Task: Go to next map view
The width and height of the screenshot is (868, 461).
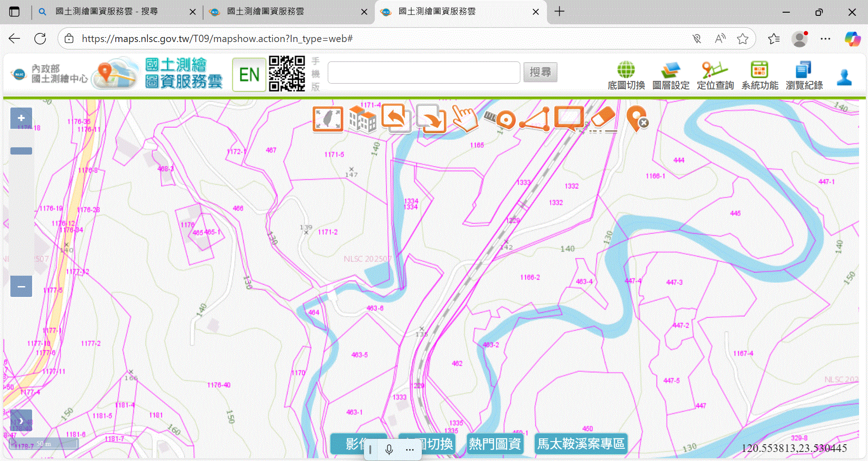Action: point(431,119)
